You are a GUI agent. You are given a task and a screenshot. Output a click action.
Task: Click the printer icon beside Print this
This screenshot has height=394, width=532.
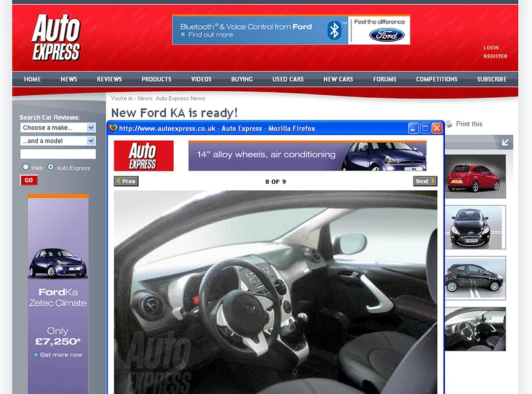pyautogui.click(x=449, y=124)
